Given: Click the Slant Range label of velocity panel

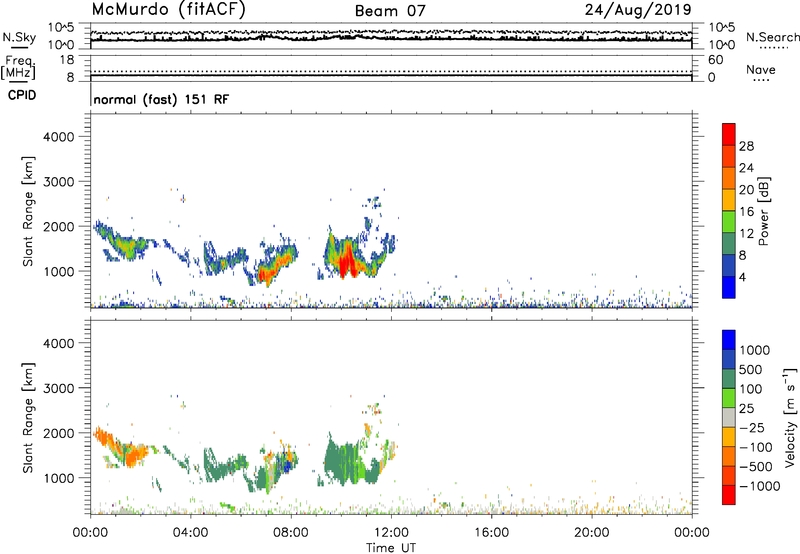Looking at the screenshot, I should click(28, 418).
